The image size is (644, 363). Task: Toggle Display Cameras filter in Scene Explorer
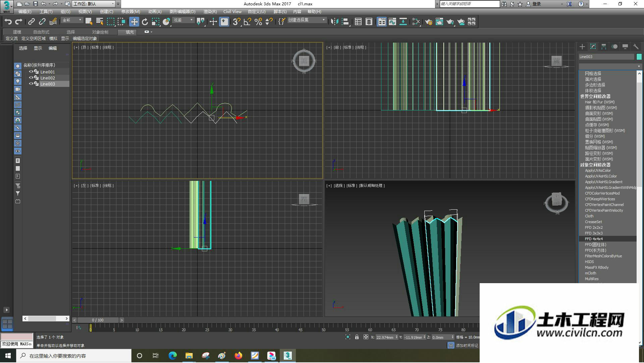[18, 89]
